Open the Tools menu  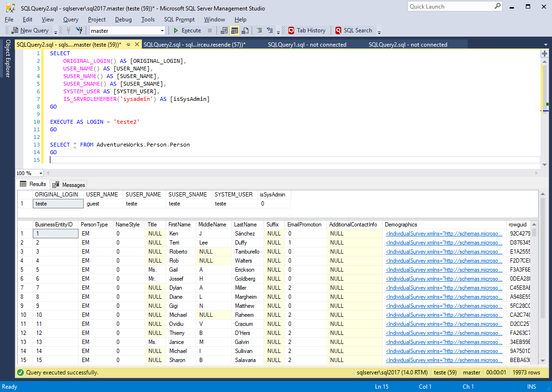click(148, 20)
